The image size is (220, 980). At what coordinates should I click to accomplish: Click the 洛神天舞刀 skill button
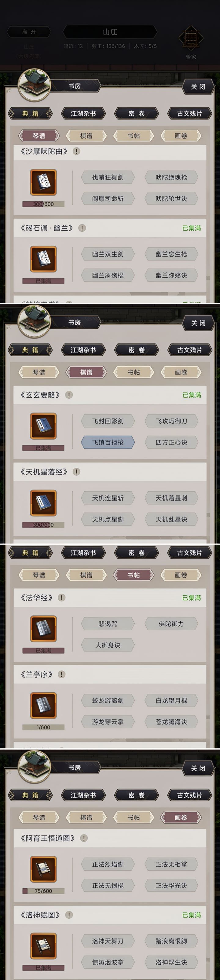click(108, 941)
